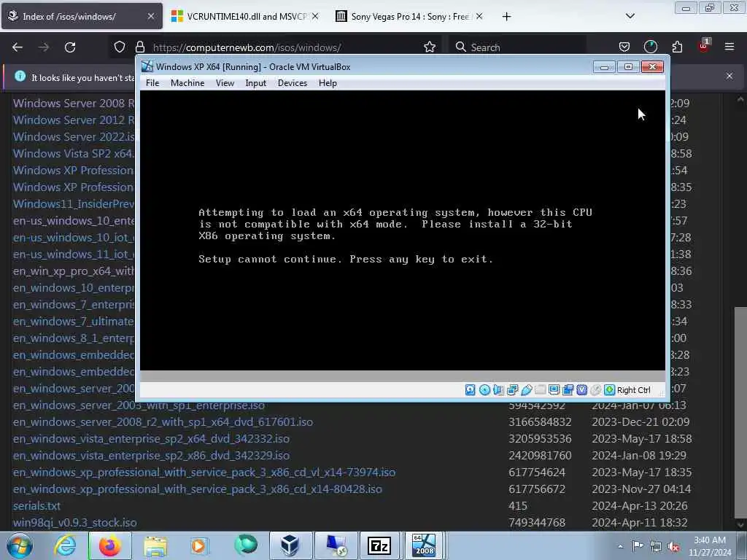Open en_windows_vista_enterprise_sp2_x86_dvd_342329.iso link
The height and width of the screenshot is (560, 747).
click(x=151, y=455)
